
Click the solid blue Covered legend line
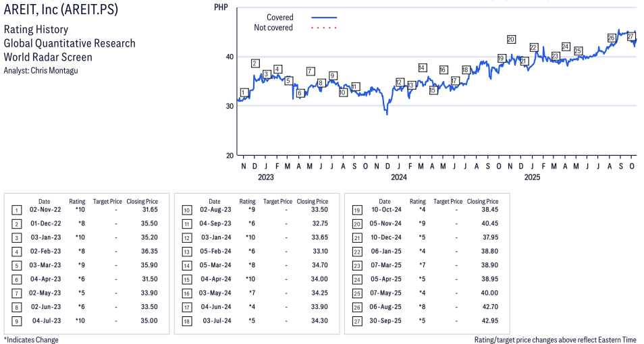point(324,18)
